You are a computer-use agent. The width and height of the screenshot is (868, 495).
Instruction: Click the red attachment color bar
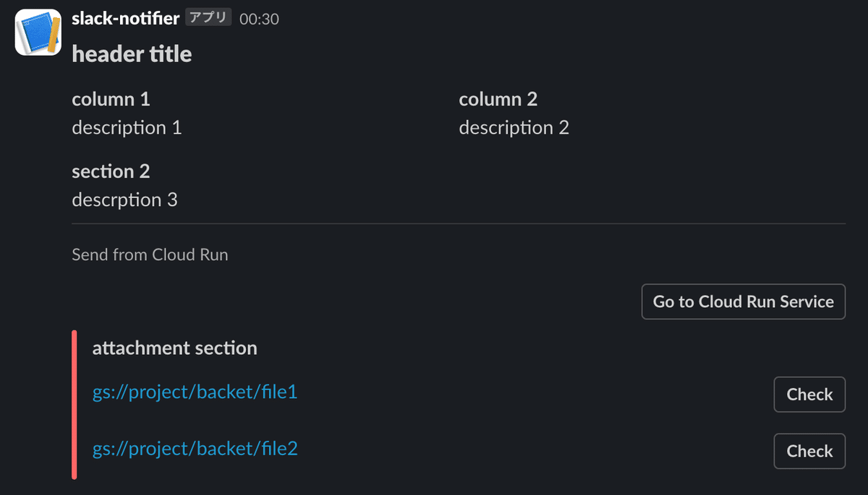pyautogui.click(x=75, y=405)
